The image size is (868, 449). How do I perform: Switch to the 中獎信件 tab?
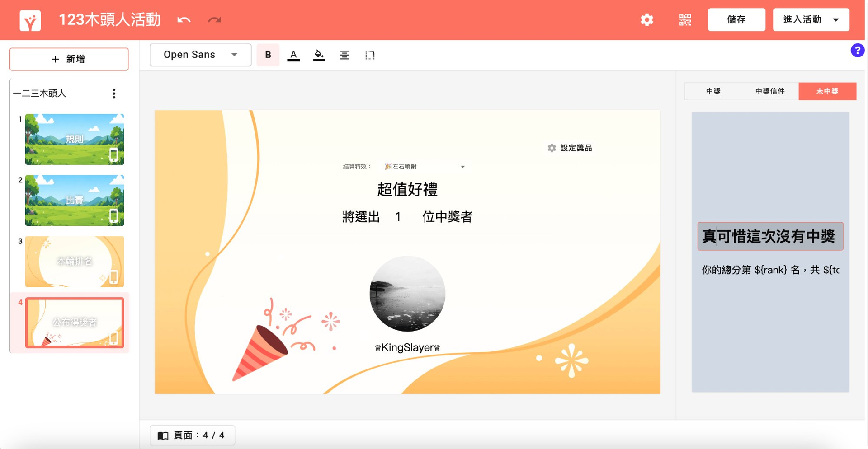click(770, 91)
